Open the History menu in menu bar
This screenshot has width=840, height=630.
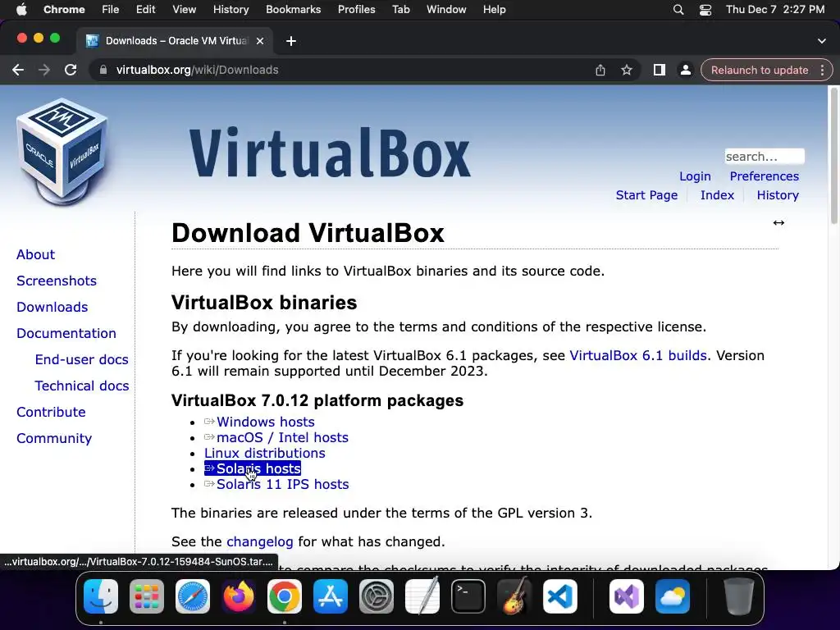tap(231, 10)
